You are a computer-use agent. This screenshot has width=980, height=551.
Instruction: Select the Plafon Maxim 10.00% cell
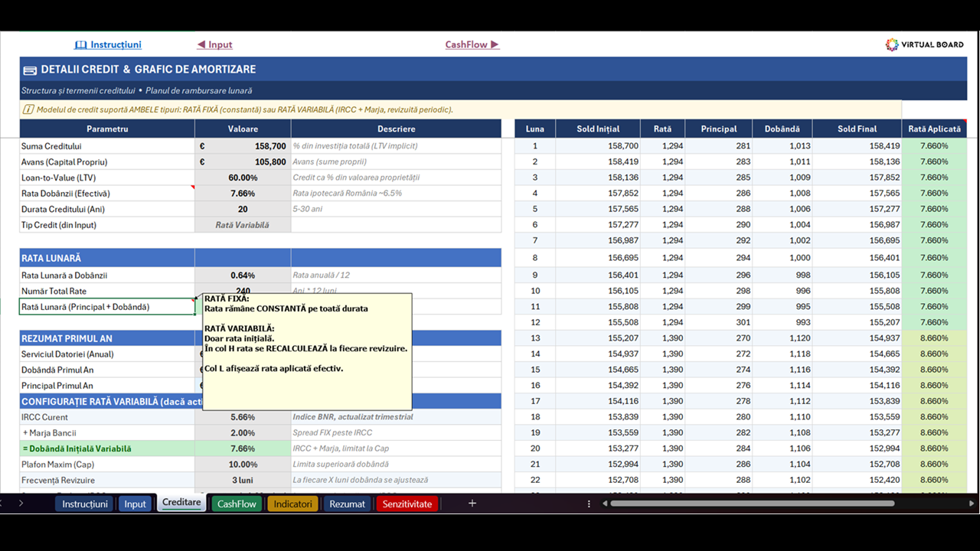[x=243, y=465]
